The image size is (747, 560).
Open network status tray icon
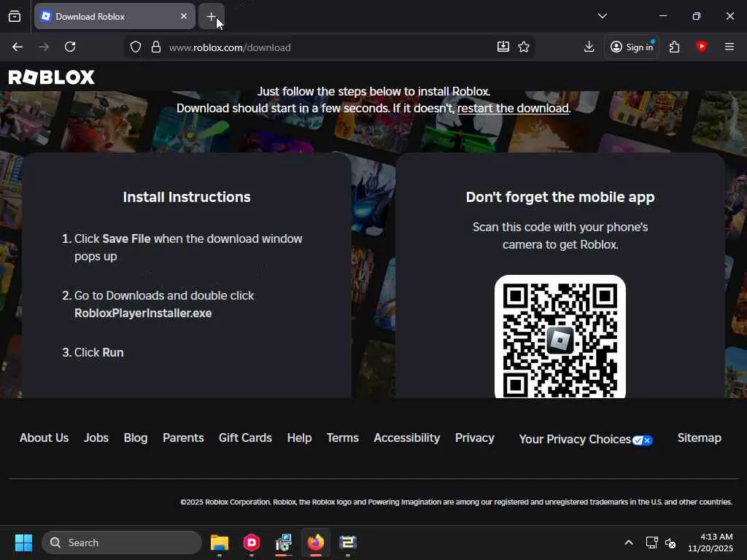coord(651,542)
